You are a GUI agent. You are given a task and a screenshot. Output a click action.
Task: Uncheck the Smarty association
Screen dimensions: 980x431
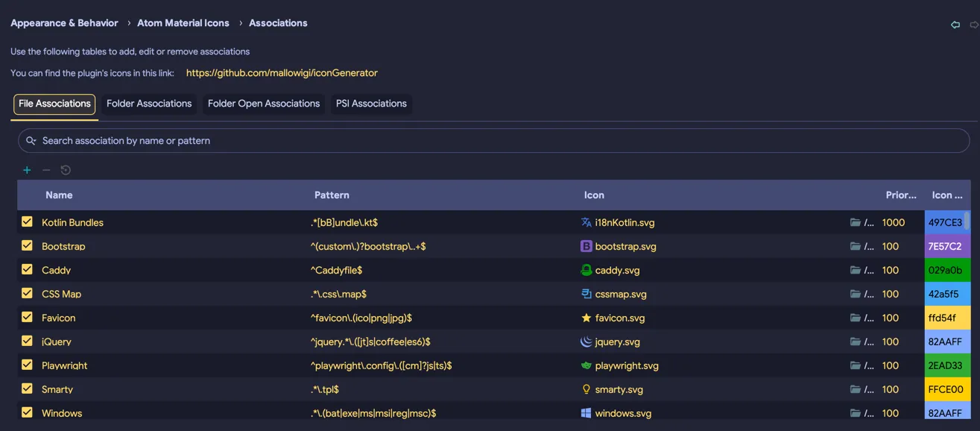click(27, 388)
